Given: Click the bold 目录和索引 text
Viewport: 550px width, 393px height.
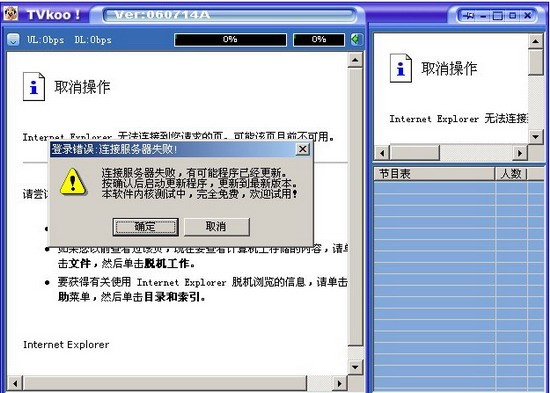Looking at the screenshot, I should point(172,297).
